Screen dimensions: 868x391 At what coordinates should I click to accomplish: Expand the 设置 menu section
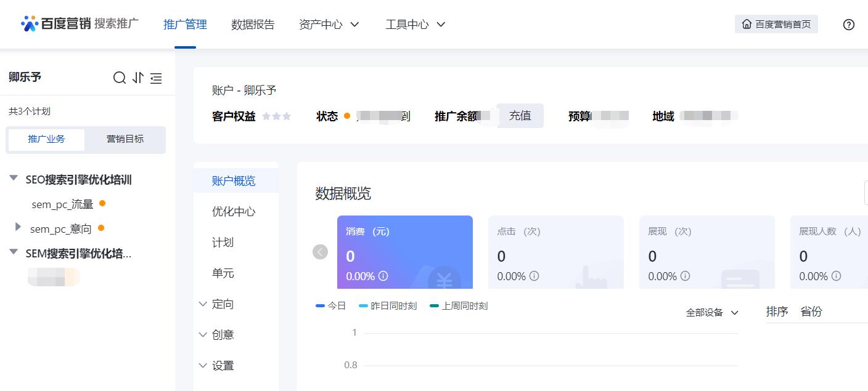coord(217,366)
